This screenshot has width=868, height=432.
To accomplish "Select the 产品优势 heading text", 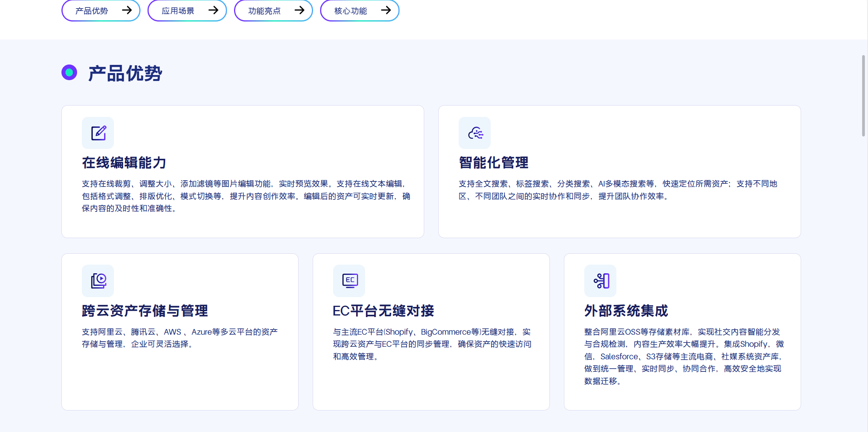I will (x=124, y=73).
